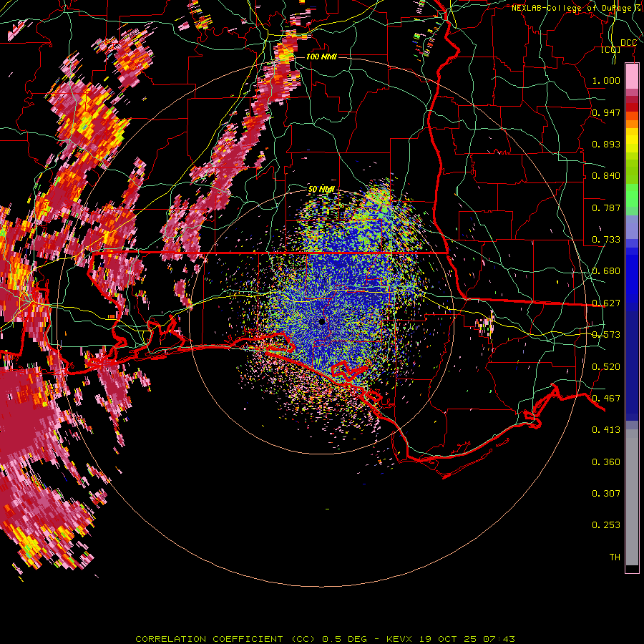
Task: Click the KEVX station identifier in caption
Action: point(401,639)
